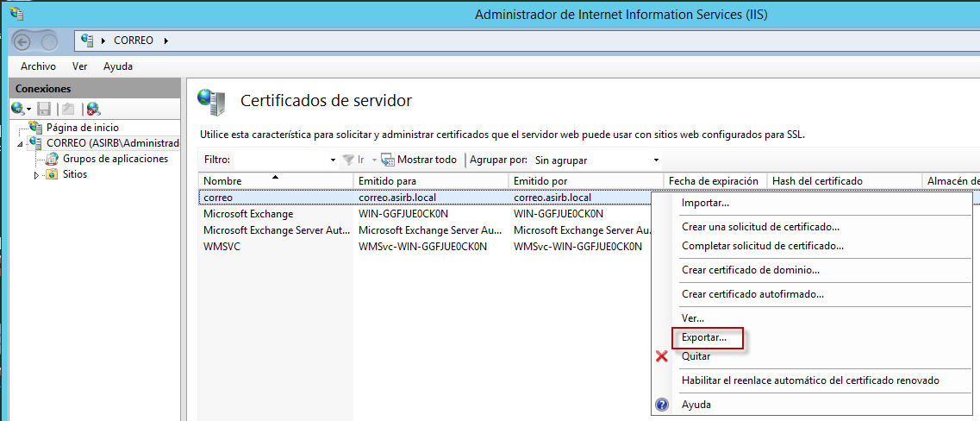Open the connect to server icon
This screenshot has width=980, height=421.
point(17,109)
